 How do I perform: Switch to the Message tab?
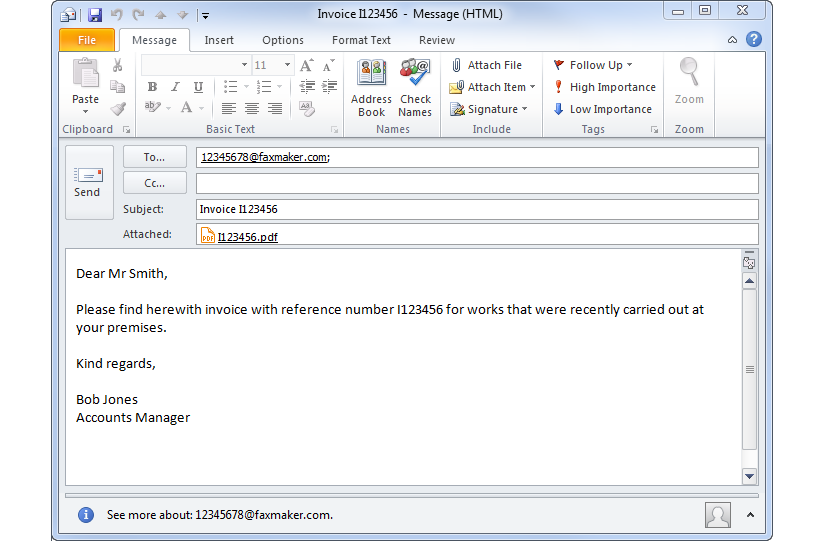(x=154, y=40)
